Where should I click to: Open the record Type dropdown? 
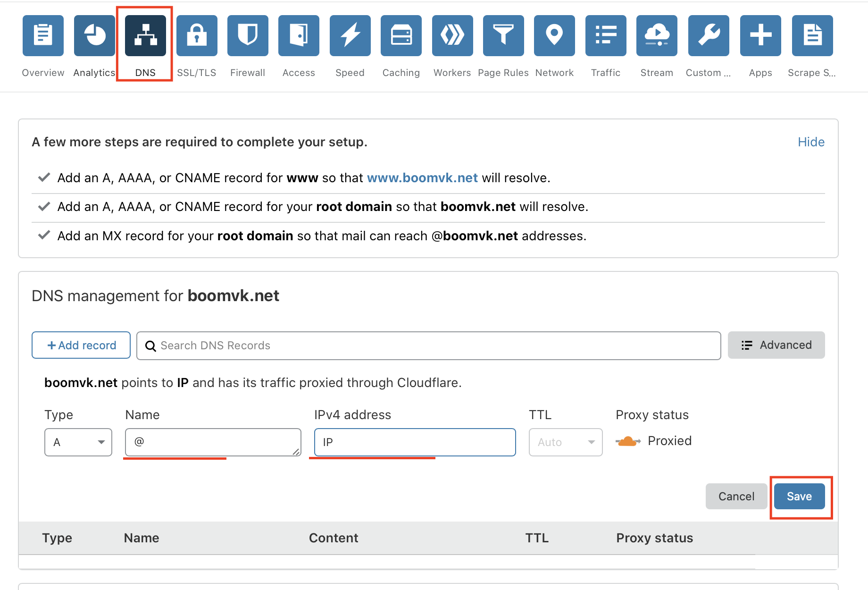coord(78,442)
